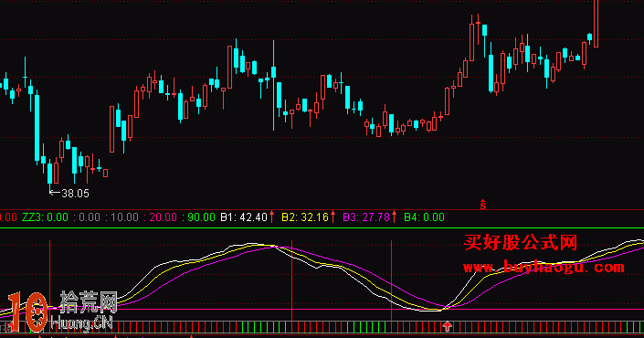
Task: Click the ZZ3: 0.00 indicator value
Action: click(x=45, y=217)
